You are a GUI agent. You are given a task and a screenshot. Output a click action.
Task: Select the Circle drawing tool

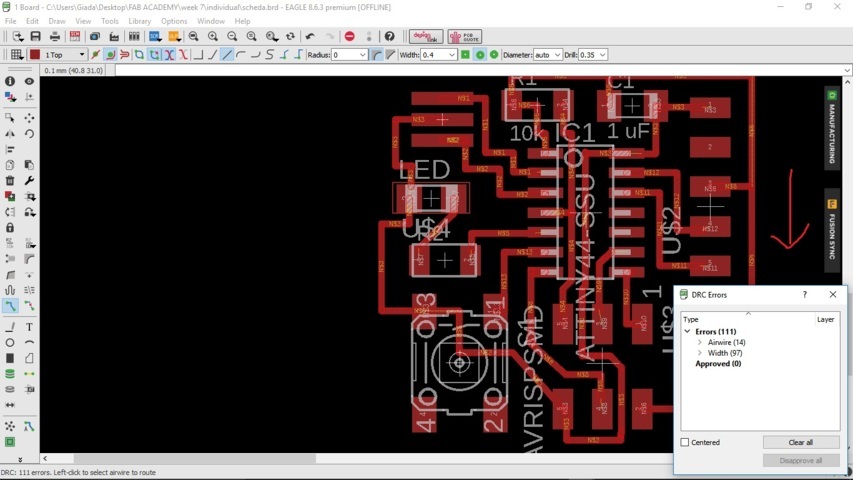tap(10, 342)
